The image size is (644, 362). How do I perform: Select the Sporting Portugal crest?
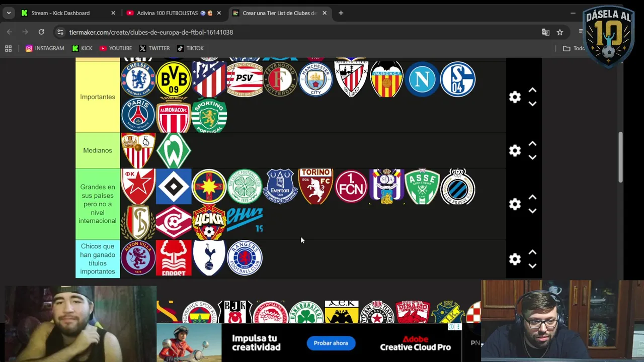[x=209, y=115]
